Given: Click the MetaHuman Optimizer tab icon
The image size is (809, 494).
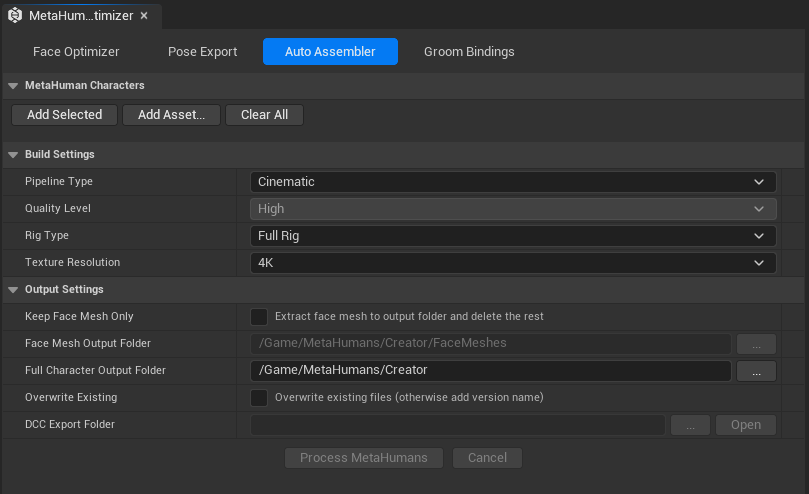Looking at the screenshot, I should pos(15,15).
